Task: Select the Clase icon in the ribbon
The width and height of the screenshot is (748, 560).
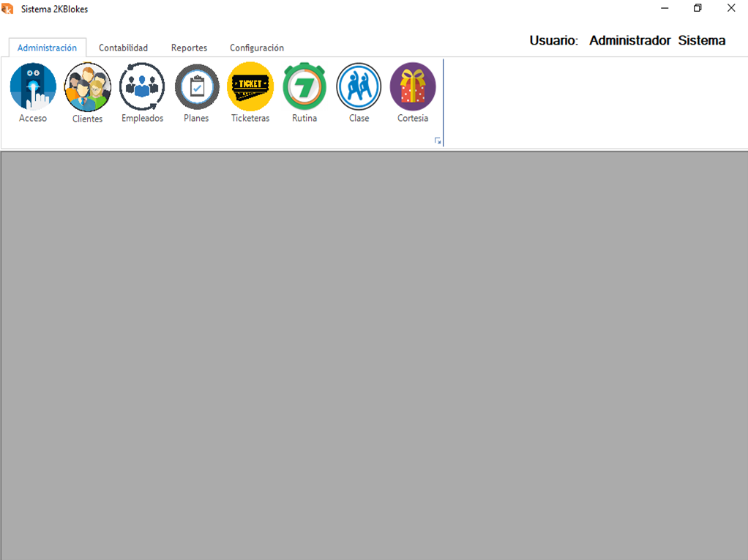Action: [x=359, y=87]
